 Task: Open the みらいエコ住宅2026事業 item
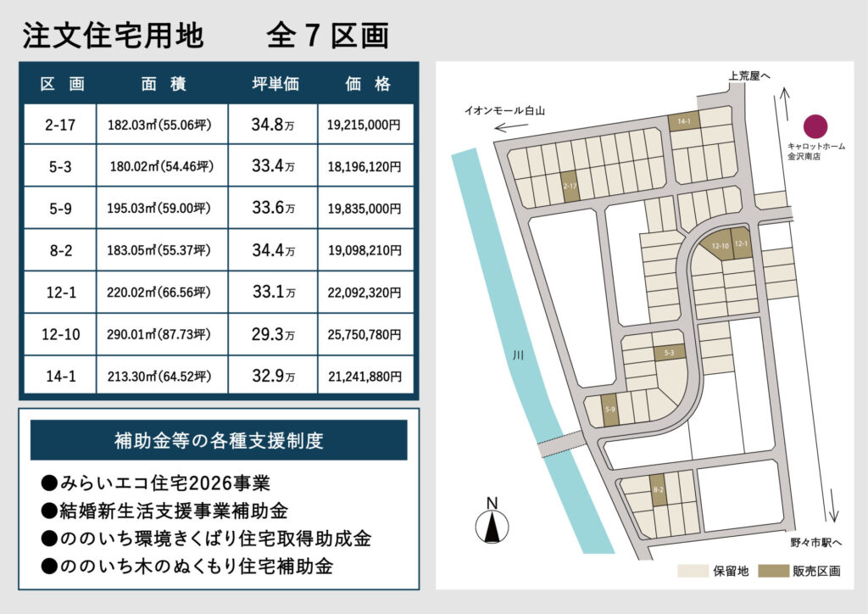[x=155, y=483]
